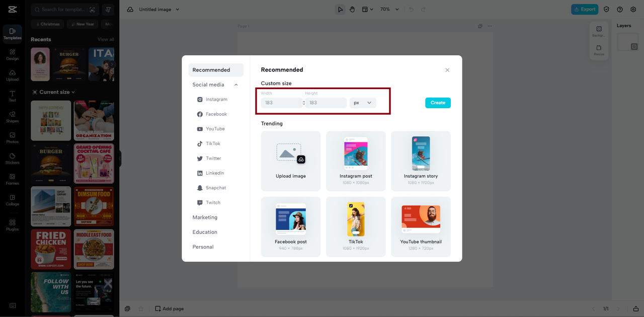Click View all in Recents
The image size is (644, 317).
click(106, 39)
